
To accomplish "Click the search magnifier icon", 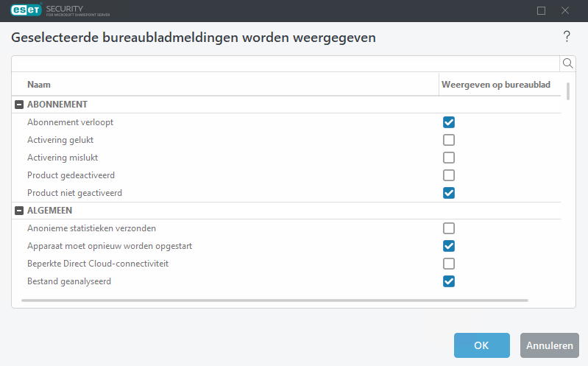I will (x=567, y=63).
